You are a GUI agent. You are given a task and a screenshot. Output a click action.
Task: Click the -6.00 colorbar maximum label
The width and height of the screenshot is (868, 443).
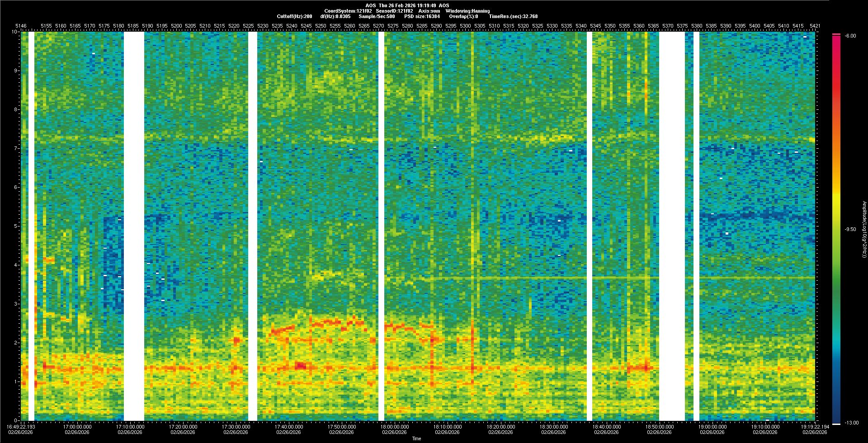[850, 36]
